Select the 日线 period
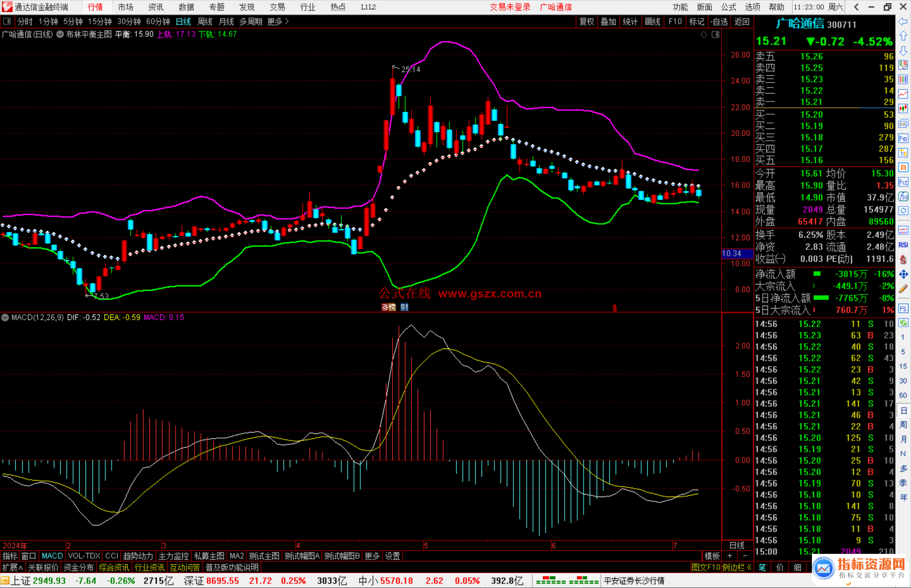This screenshot has height=588, width=911. click(x=183, y=21)
